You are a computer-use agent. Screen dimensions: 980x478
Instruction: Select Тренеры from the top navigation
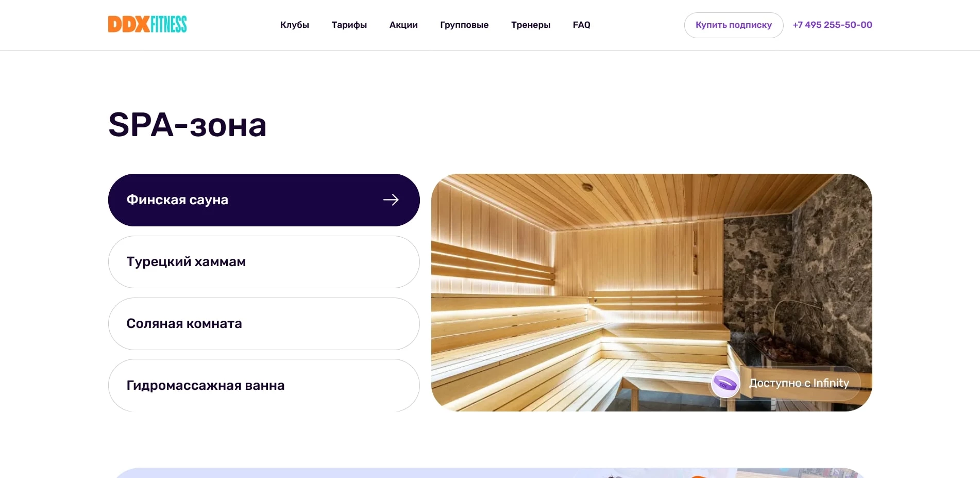pos(531,25)
